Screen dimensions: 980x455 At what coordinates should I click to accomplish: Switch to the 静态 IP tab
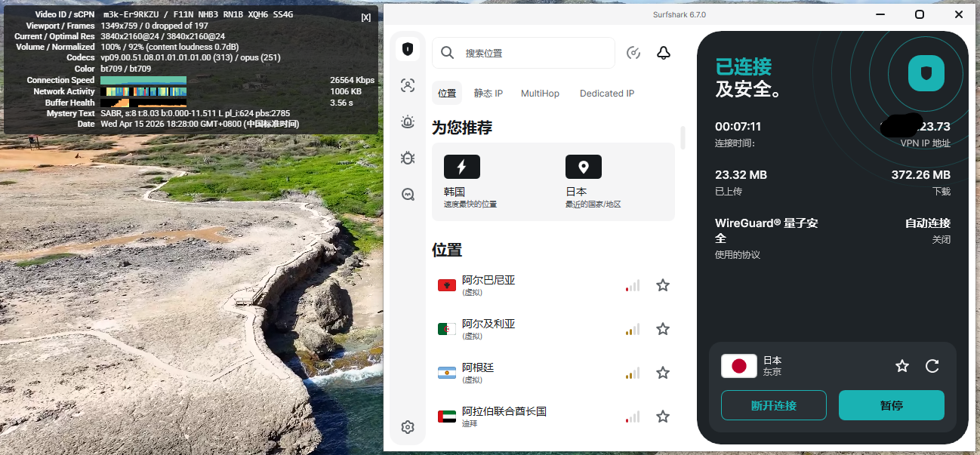488,94
